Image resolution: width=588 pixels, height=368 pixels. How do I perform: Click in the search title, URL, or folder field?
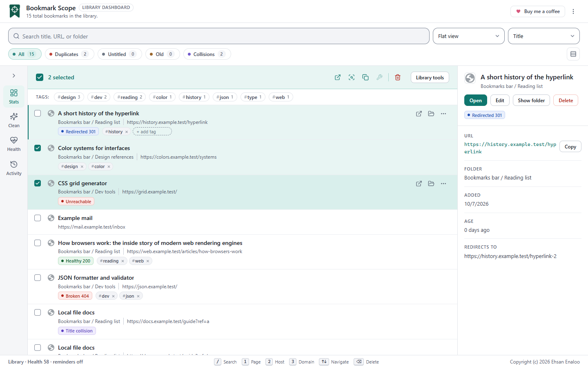tap(219, 36)
